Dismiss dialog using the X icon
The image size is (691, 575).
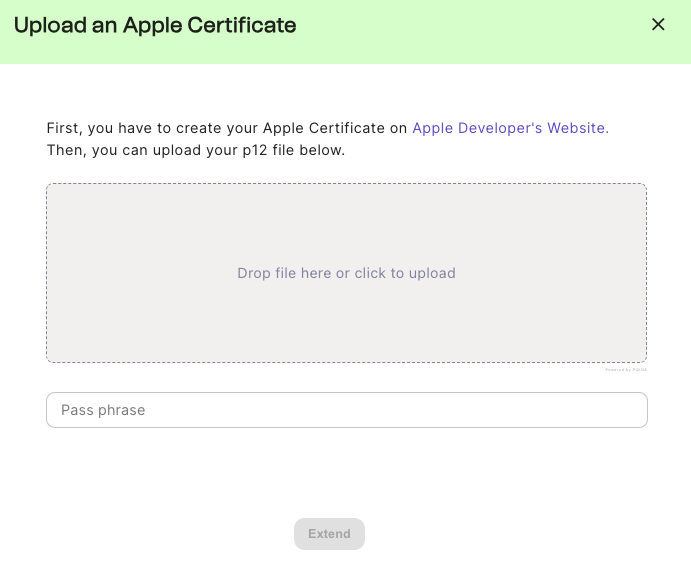tap(658, 25)
